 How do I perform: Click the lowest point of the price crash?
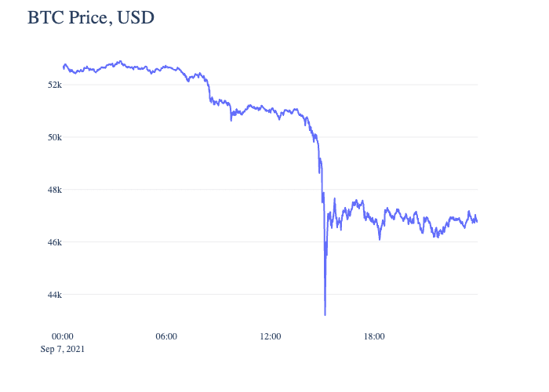pos(325,314)
